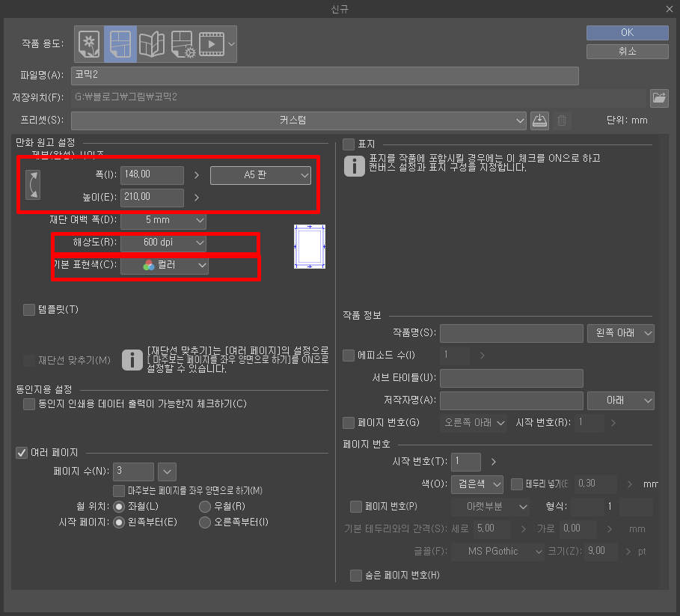680x616 pixels.
Task: Select the work type icon with gear
Action: (183, 44)
